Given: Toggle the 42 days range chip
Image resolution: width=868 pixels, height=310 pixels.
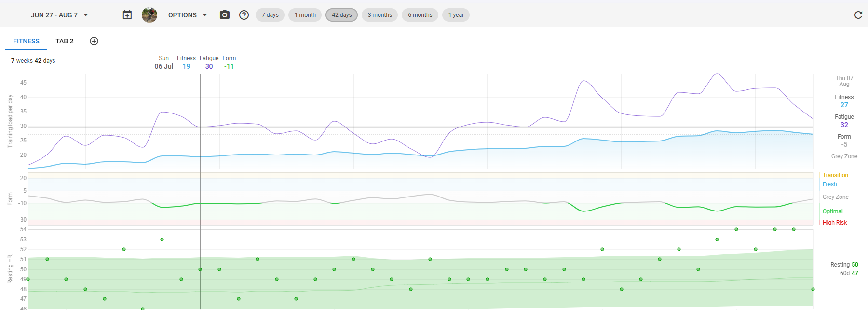Looking at the screenshot, I should 341,15.
